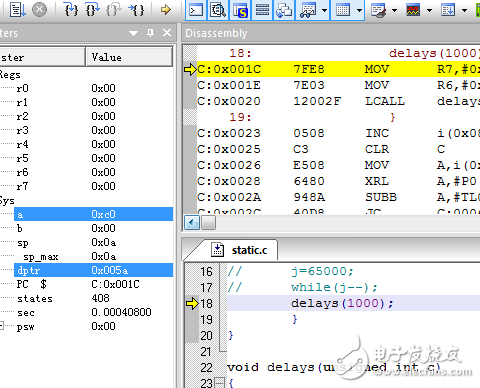Select the 'b' register row
The height and width of the screenshot is (388, 480).
point(87,228)
